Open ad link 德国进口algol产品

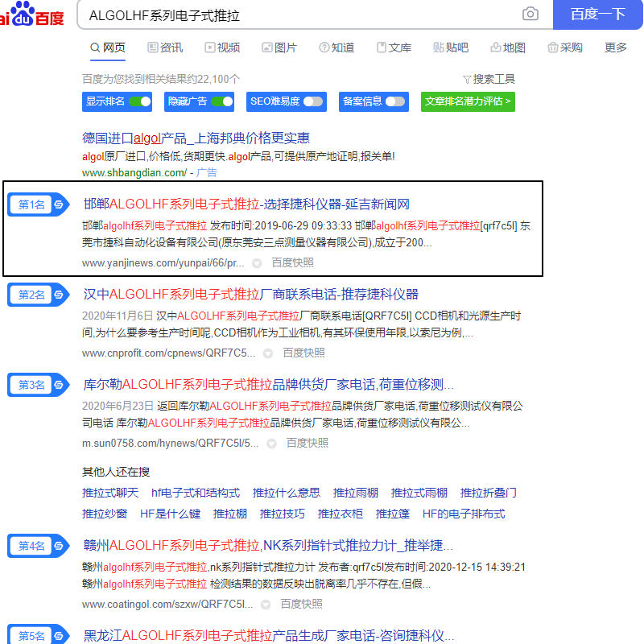point(196,138)
